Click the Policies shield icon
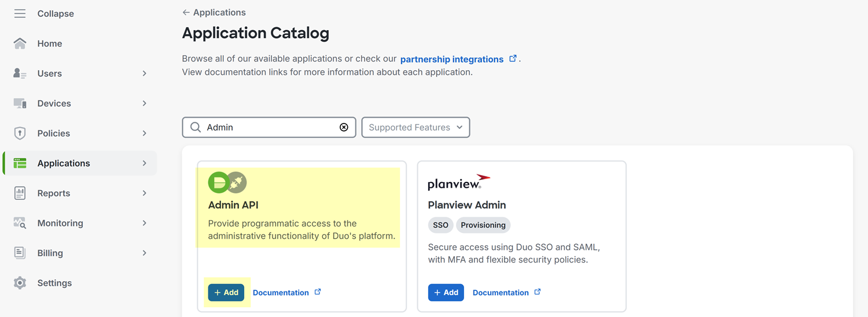Image resolution: width=868 pixels, height=317 pixels. tap(20, 133)
